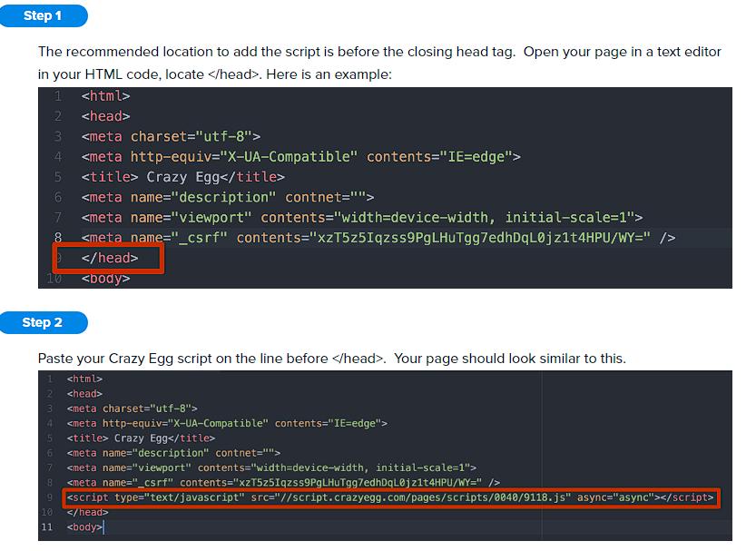The image size is (756, 551).
Task: Click the <body> tag on line 10 of first block
Action: tap(105, 278)
